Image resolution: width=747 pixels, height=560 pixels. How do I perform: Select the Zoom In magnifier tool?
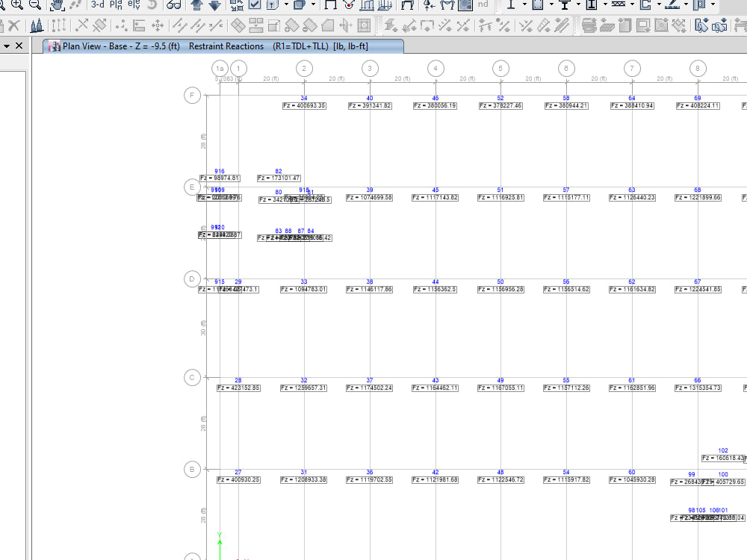pos(16,5)
